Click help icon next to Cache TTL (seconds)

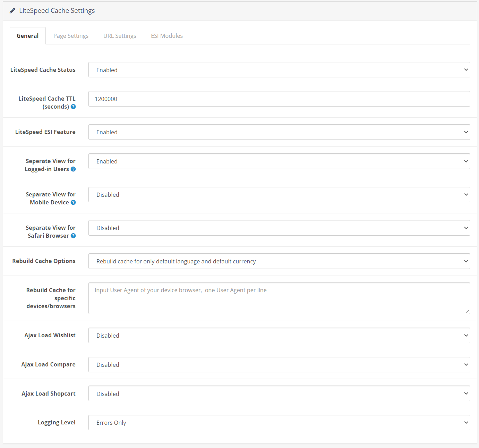(73, 107)
